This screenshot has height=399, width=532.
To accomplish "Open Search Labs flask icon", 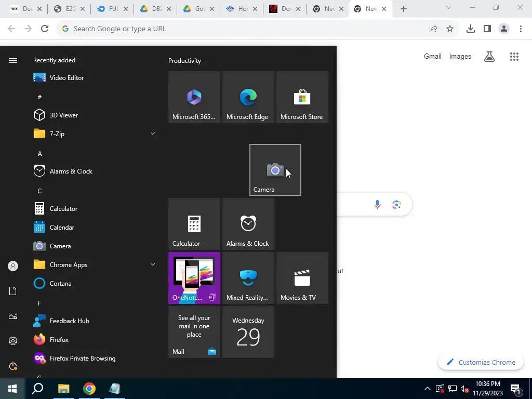I will pos(489,56).
